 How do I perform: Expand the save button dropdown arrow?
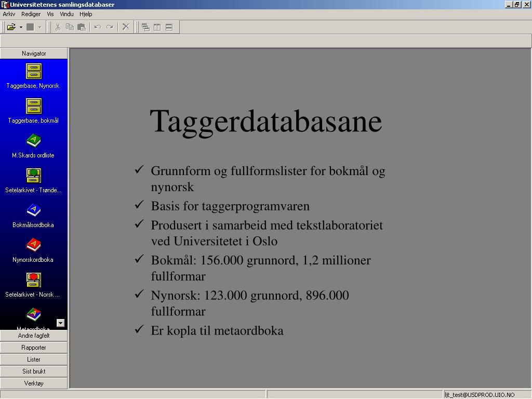(39, 27)
